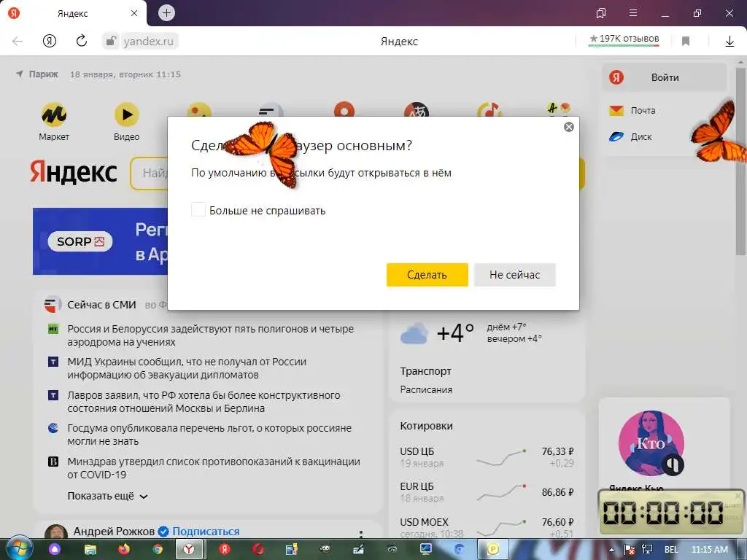Click the yellow Сделать button
The height and width of the screenshot is (560, 747).
427,275
